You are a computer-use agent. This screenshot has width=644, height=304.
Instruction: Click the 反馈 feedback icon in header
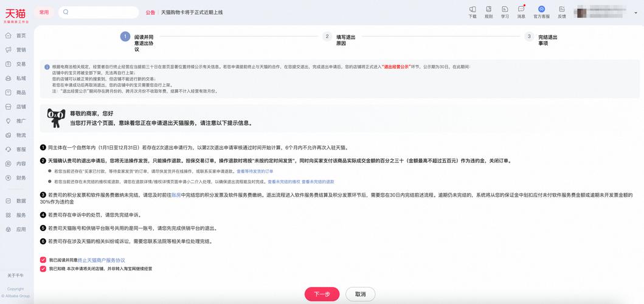(562, 9)
